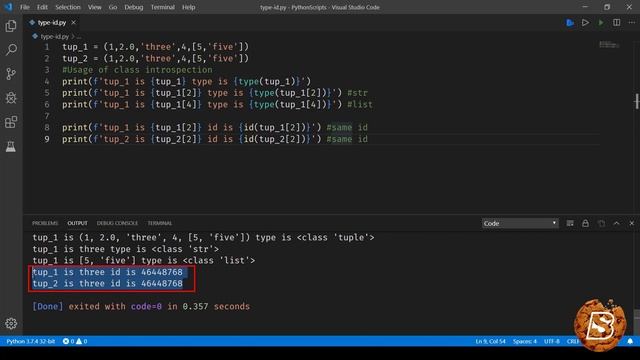
Task: Click the blue run code icon
Action: (x=570, y=23)
